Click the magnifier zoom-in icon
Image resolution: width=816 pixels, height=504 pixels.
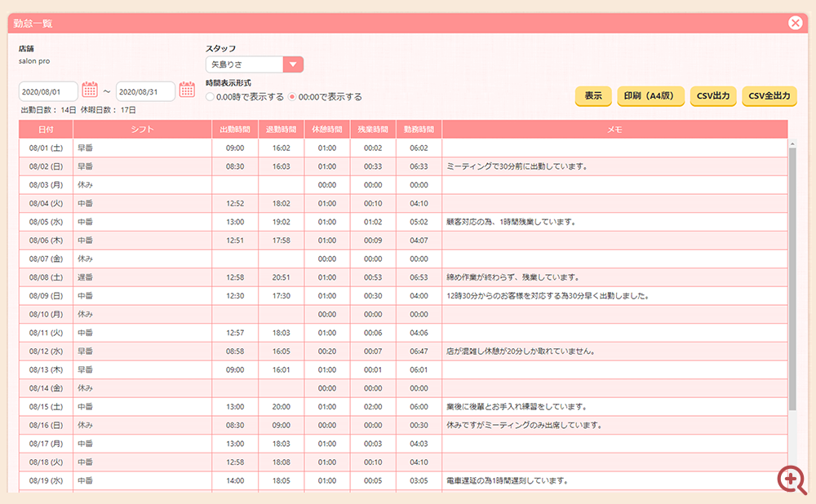(792, 479)
